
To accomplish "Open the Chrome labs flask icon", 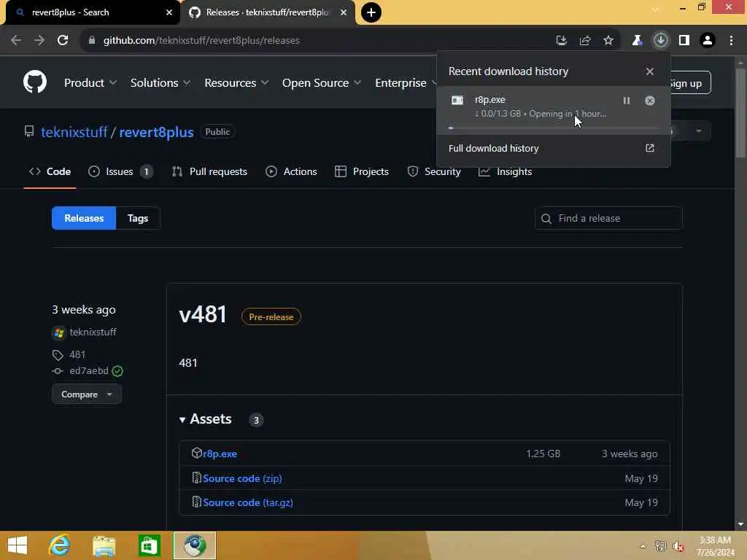I will coord(637,41).
